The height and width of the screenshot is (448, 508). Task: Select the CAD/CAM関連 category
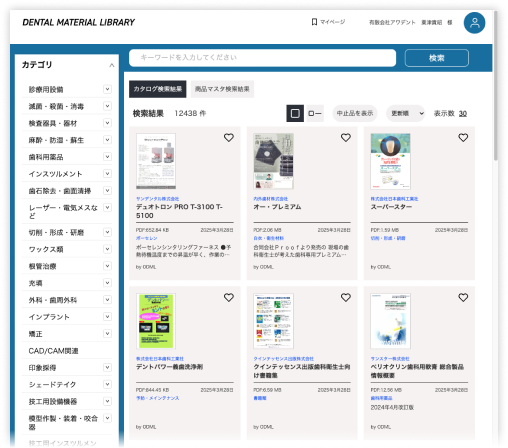pyautogui.click(x=53, y=351)
